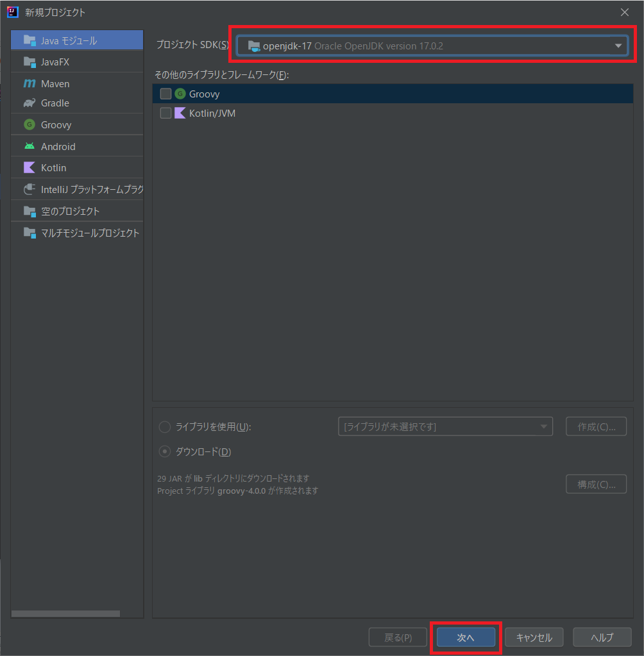Image resolution: width=644 pixels, height=656 pixels.
Task: Select 空のプロジェクト project type
Action: point(77,211)
